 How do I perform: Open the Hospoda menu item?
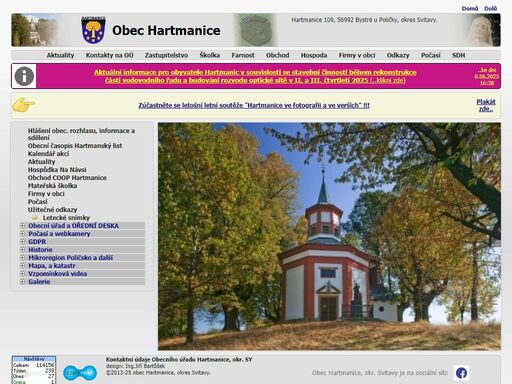tap(314, 55)
